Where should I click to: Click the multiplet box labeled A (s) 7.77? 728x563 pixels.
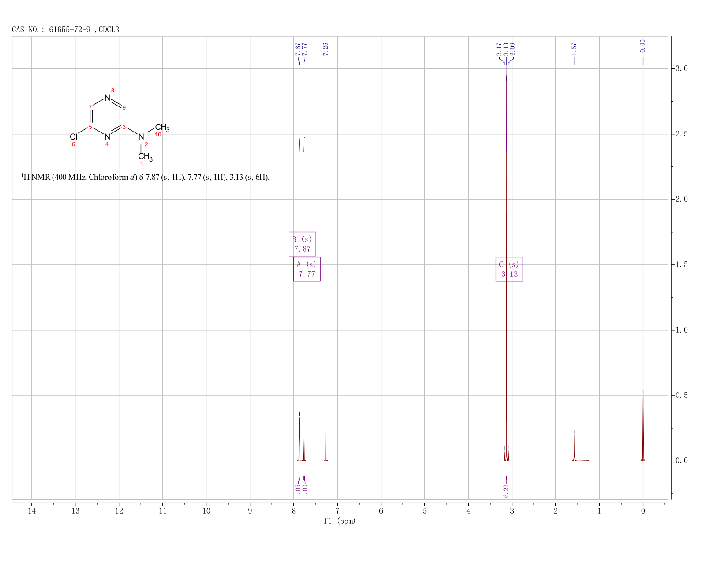(307, 269)
